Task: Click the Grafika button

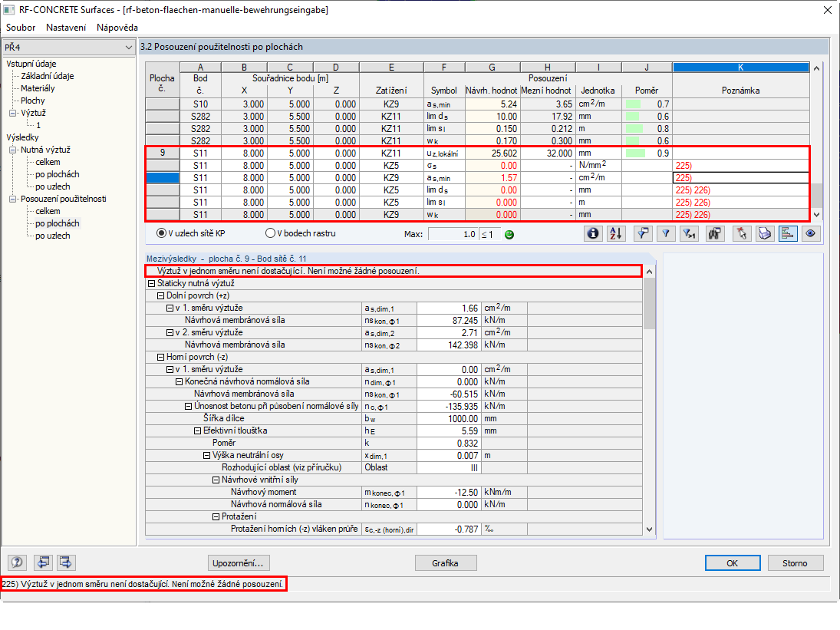Action: tap(445, 563)
